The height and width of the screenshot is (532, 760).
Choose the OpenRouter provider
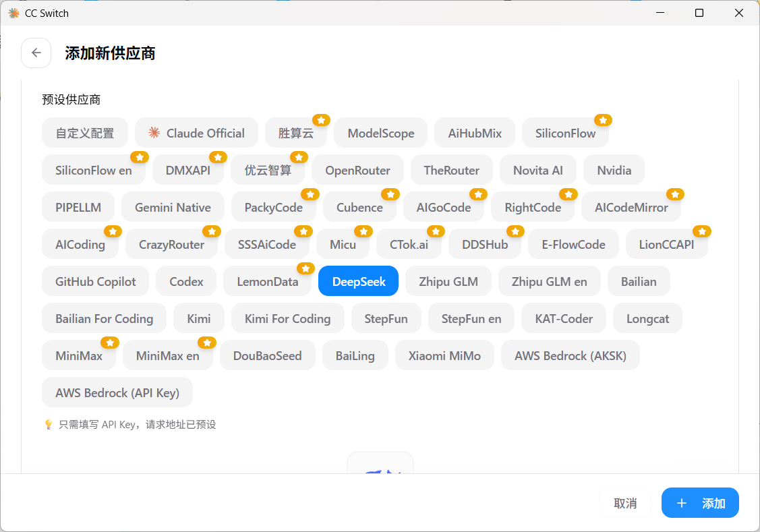point(357,170)
